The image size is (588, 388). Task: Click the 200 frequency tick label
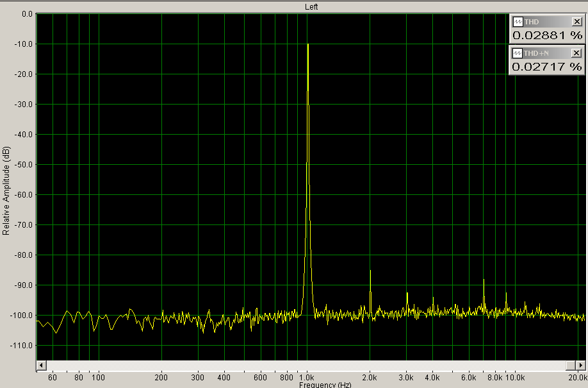tap(161, 378)
